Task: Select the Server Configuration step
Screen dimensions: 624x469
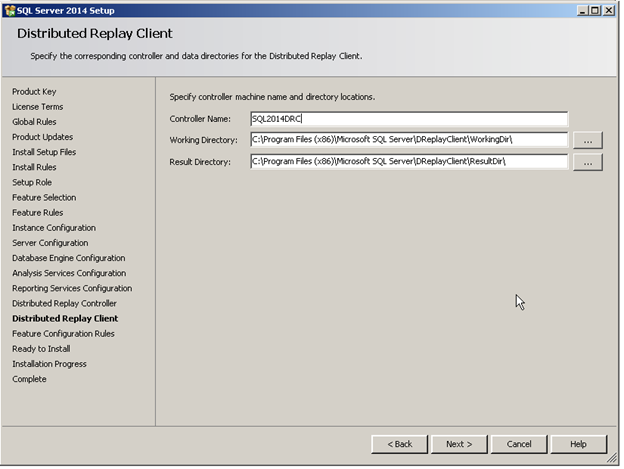Action: click(50, 243)
